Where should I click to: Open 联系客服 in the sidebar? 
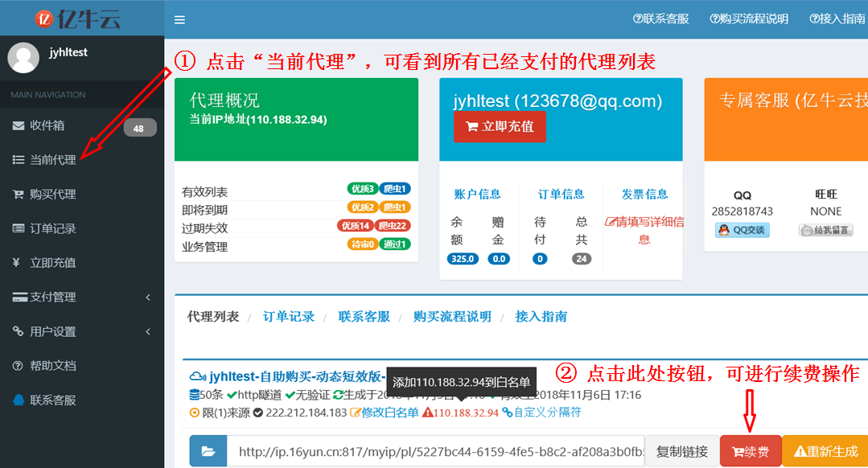pos(52,400)
